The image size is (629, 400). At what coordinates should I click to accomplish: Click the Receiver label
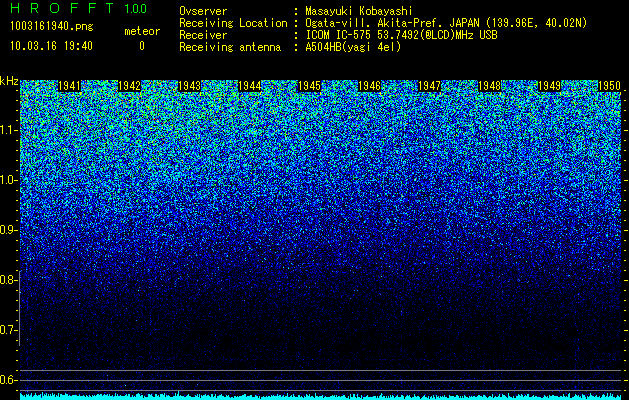click(203, 35)
